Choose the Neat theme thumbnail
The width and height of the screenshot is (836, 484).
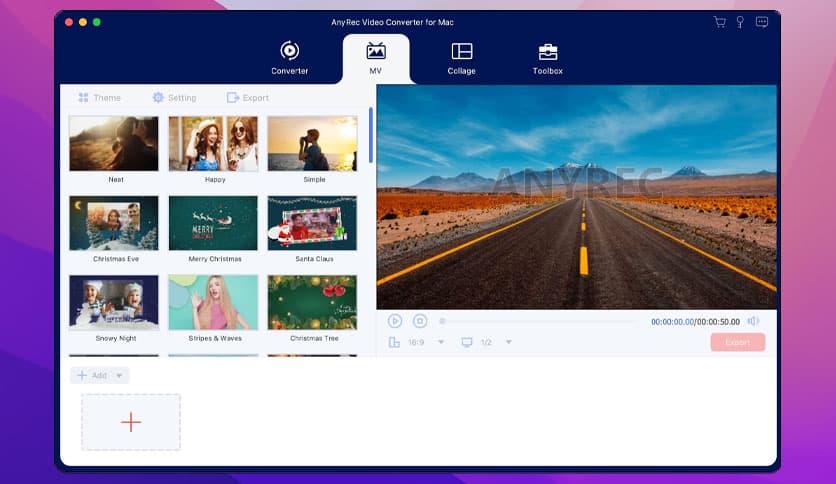[x=114, y=144]
